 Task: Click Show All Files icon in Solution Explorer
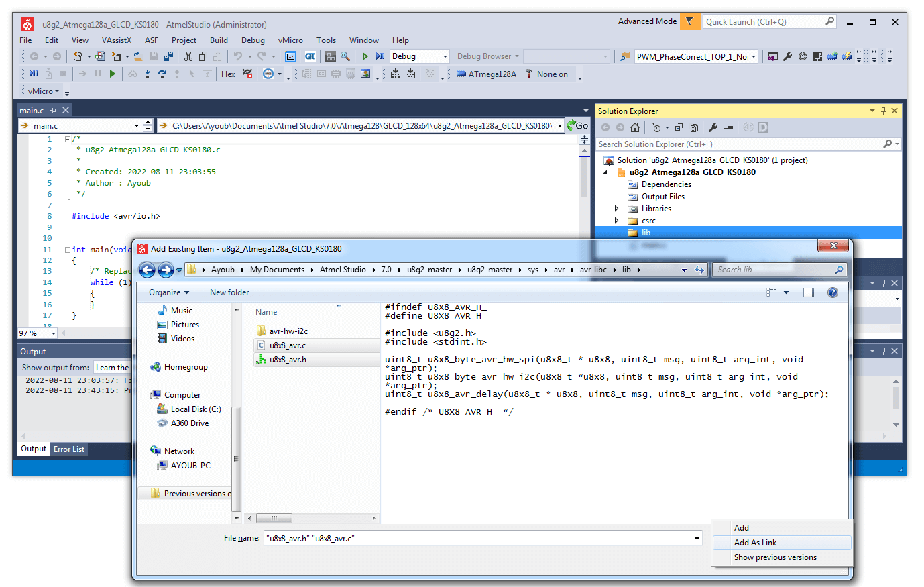[x=693, y=127]
